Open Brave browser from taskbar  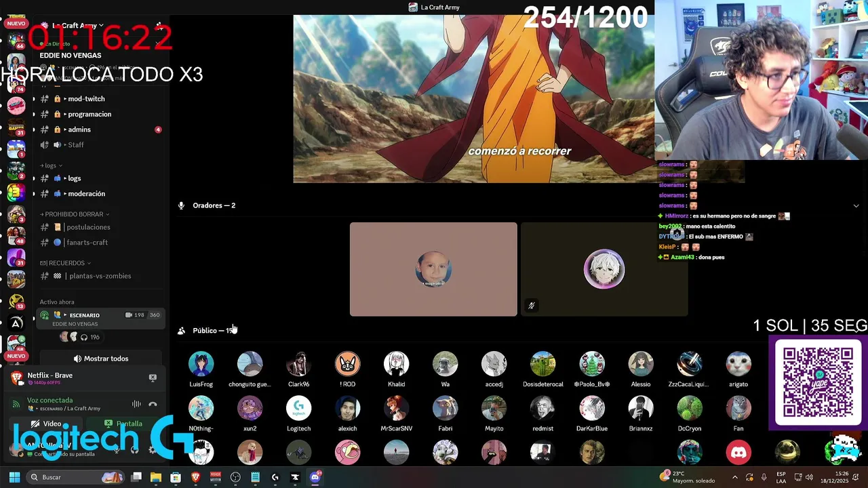195,477
